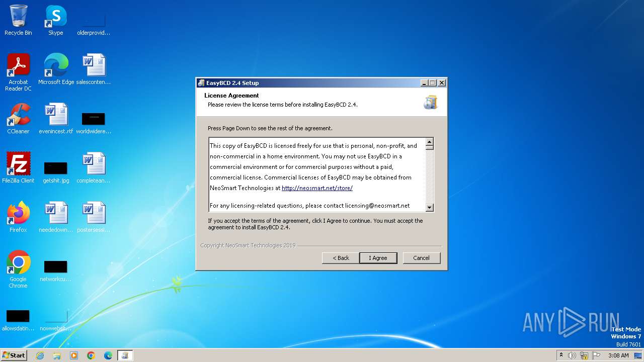
Task: Click the 3:08 AM taskbar clock
Action: (x=618, y=355)
